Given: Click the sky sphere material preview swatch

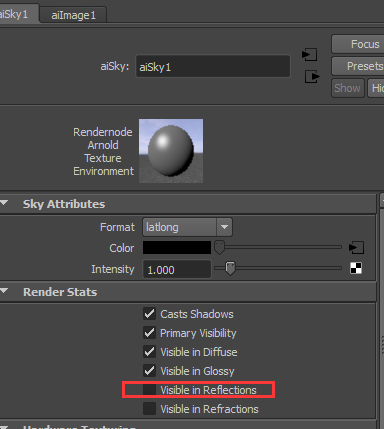Looking at the screenshot, I should 171,151.
